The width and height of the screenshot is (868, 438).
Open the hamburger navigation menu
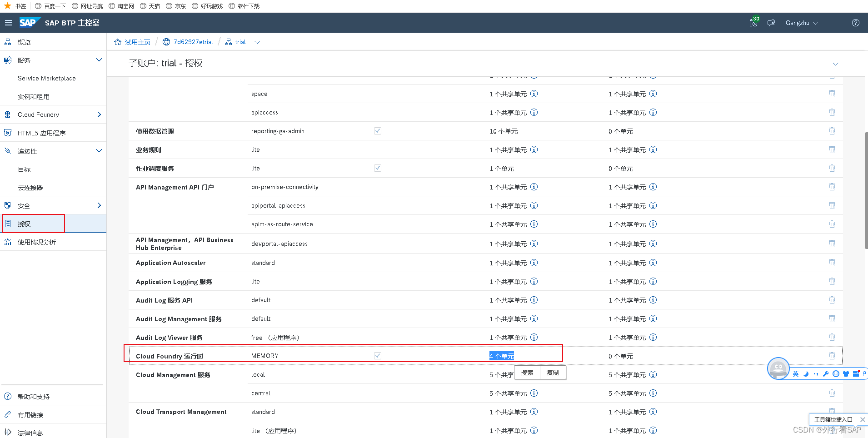click(x=9, y=23)
